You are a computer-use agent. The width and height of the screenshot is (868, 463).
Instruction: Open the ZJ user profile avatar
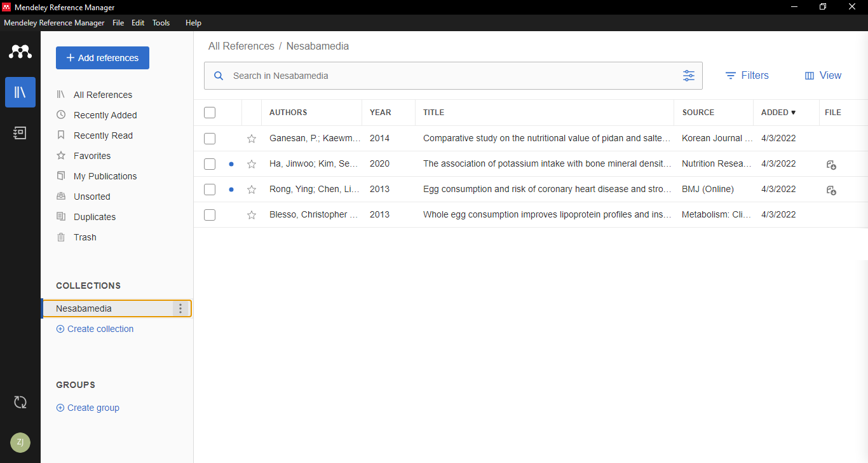click(x=20, y=443)
